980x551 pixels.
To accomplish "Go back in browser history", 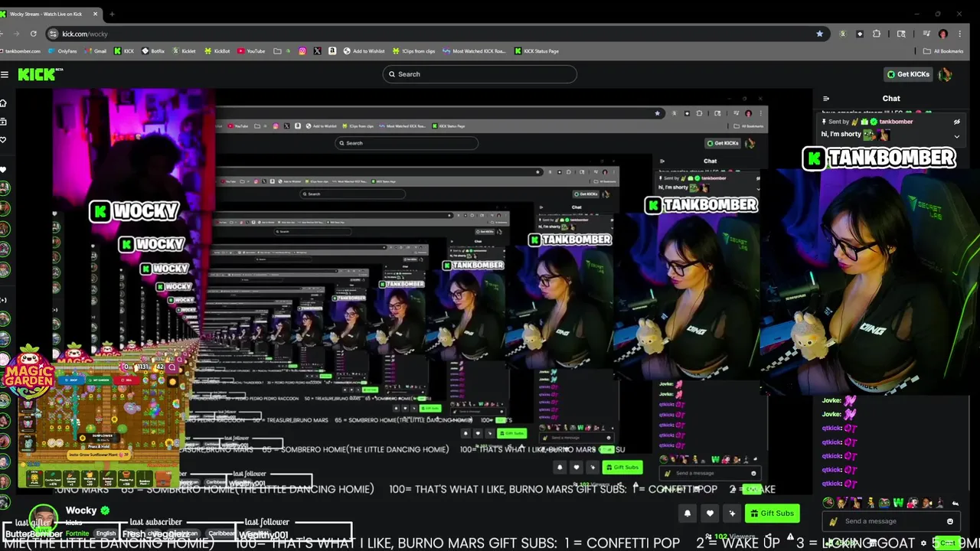I will (3, 34).
